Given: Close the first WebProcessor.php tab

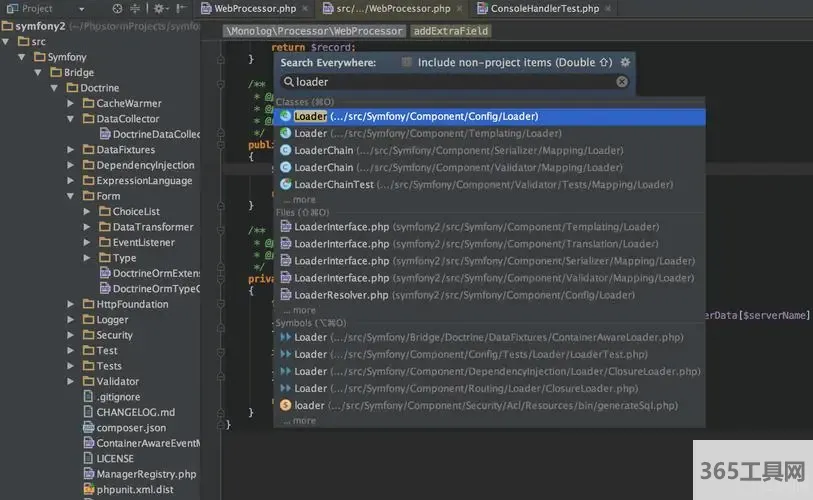Looking at the screenshot, I should [303, 9].
